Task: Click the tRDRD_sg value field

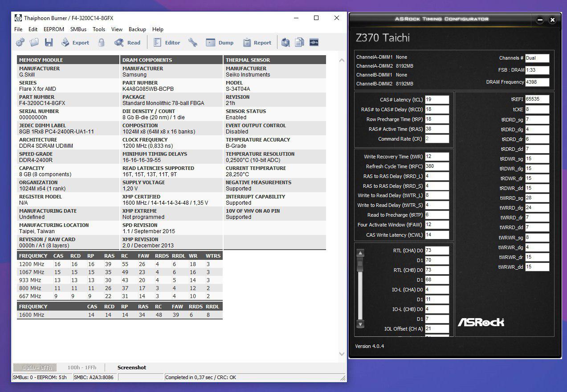Action: (x=537, y=120)
